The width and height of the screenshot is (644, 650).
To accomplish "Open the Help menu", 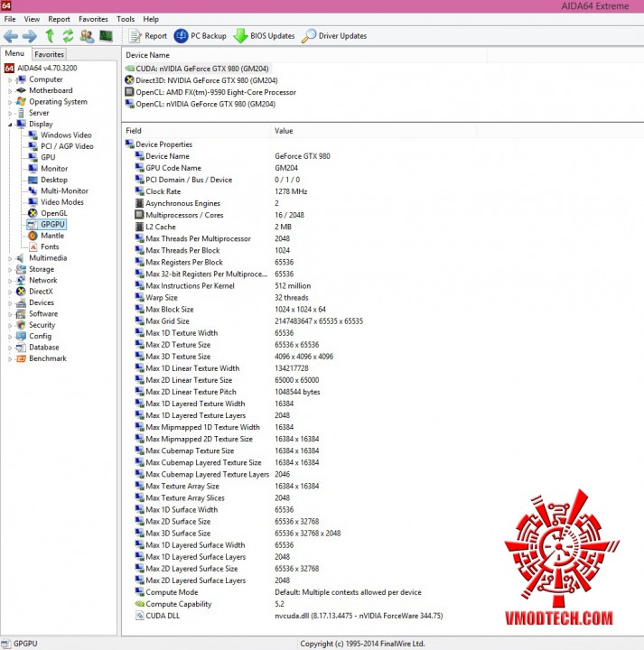I will click(x=151, y=19).
